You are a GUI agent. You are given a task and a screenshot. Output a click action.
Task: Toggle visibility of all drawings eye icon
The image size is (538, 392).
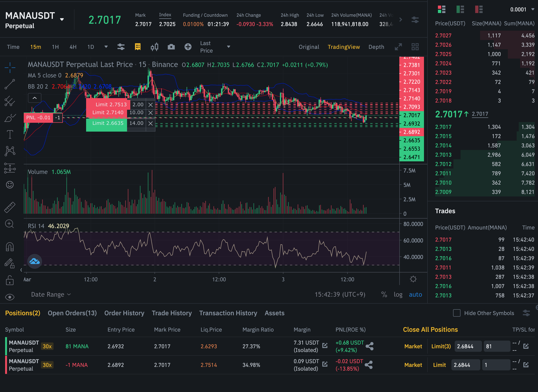[x=10, y=297]
